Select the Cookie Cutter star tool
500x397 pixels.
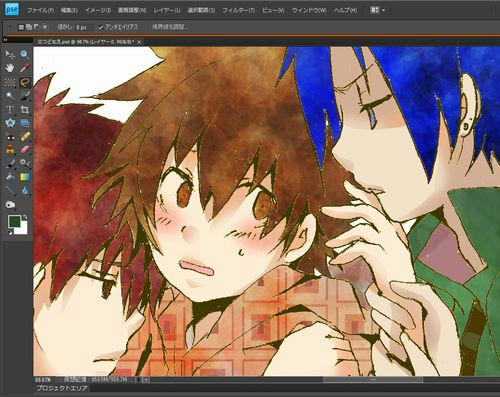click(10, 123)
